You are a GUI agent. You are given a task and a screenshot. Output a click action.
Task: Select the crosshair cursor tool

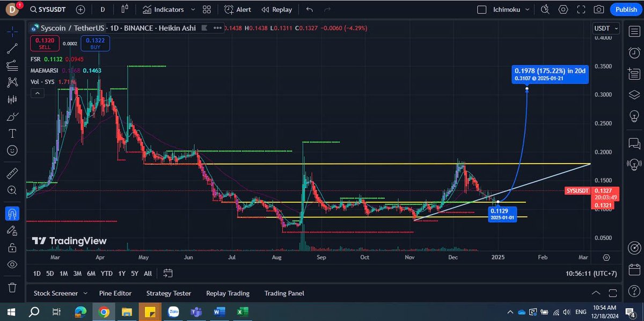click(x=12, y=32)
